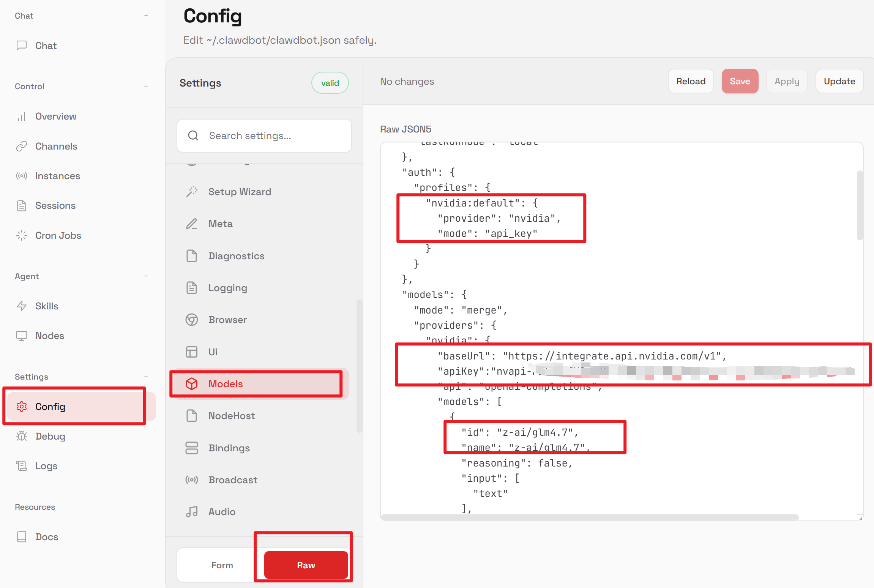Click the Update button
This screenshot has height=588, width=874.
pos(839,81)
